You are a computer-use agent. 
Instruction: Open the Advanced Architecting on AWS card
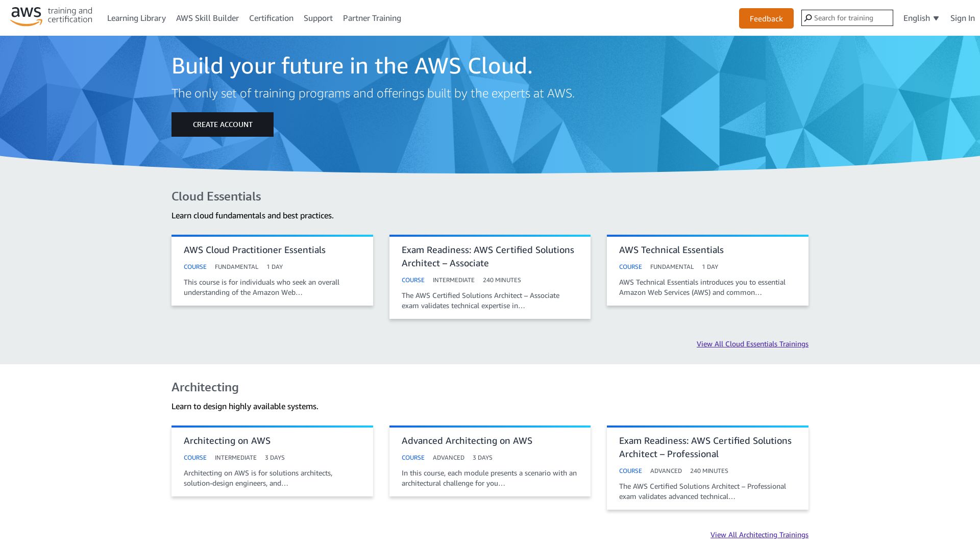[489, 461]
